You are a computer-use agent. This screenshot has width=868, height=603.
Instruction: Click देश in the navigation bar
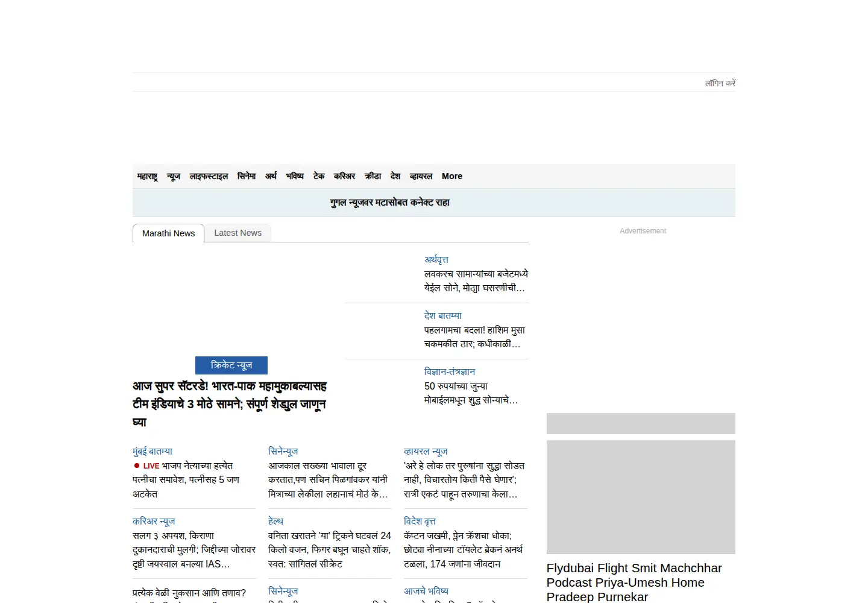pyautogui.click(x=395, y=176)
